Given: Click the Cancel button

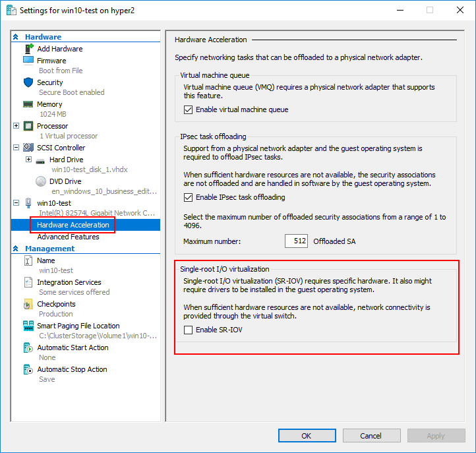Looking at the screenshot, I should [x=371, y=435].
